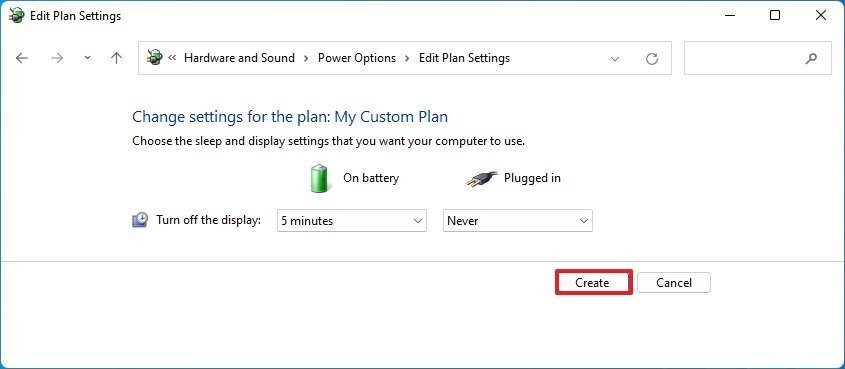This screenshot has width=845, height=369.
Task: Open the Plugged in display timeout dropdown
Action: [517, 221]
